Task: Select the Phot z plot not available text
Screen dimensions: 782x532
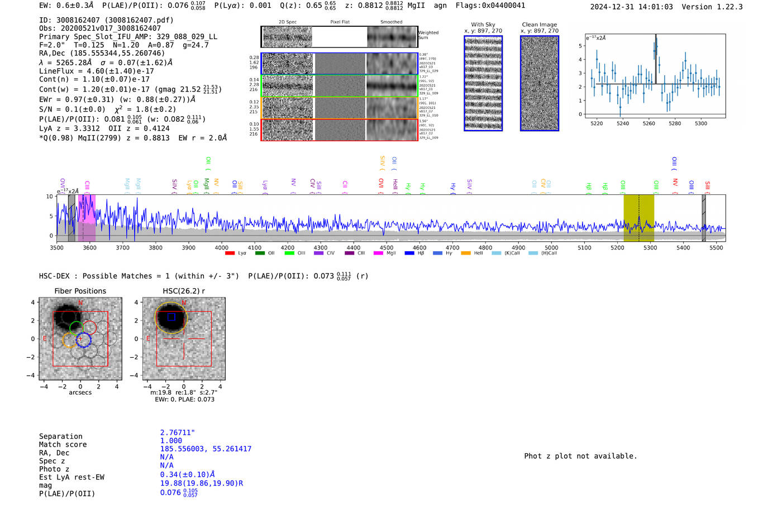Action: 580,456
